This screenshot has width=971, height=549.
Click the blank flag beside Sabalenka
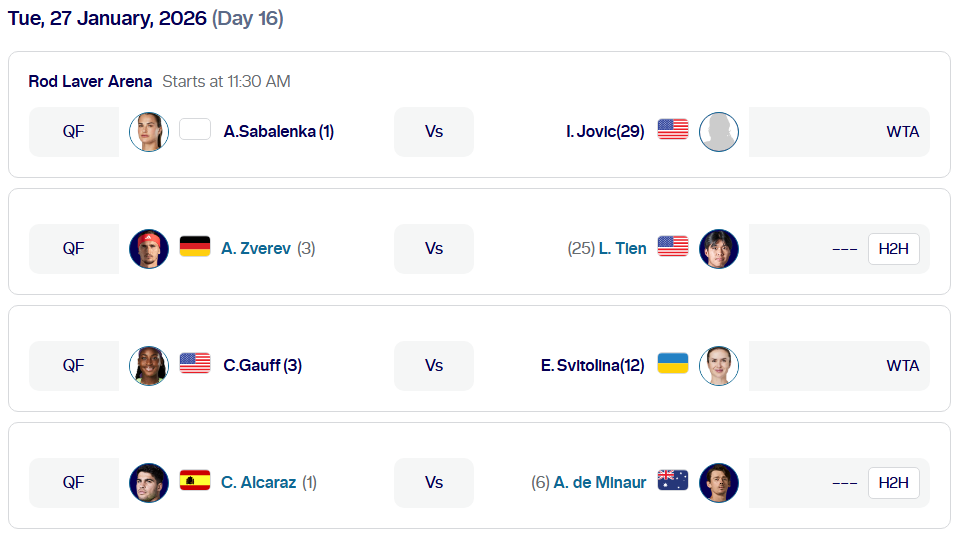[195, 129]
